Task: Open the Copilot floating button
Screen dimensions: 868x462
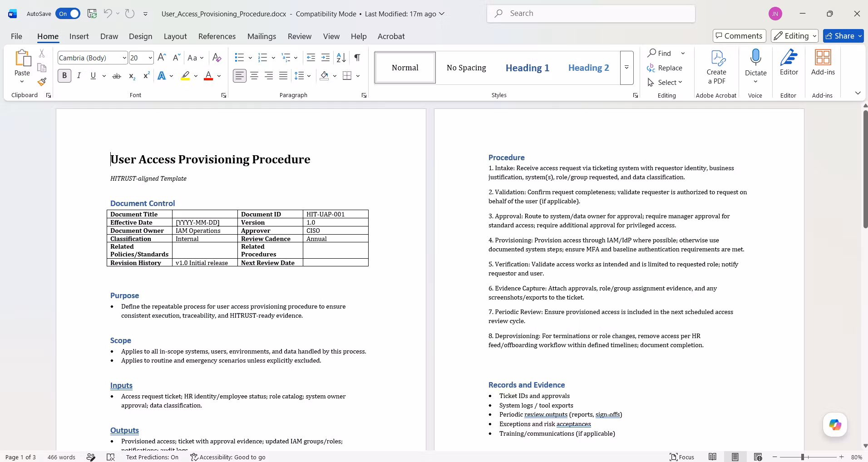Action: [x=835, y=425]
